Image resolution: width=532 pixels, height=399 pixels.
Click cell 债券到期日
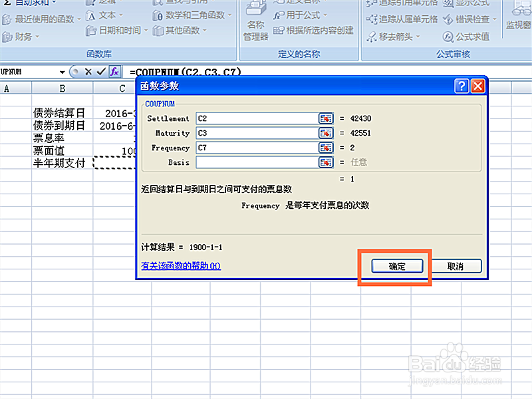[x=63, y=126]
